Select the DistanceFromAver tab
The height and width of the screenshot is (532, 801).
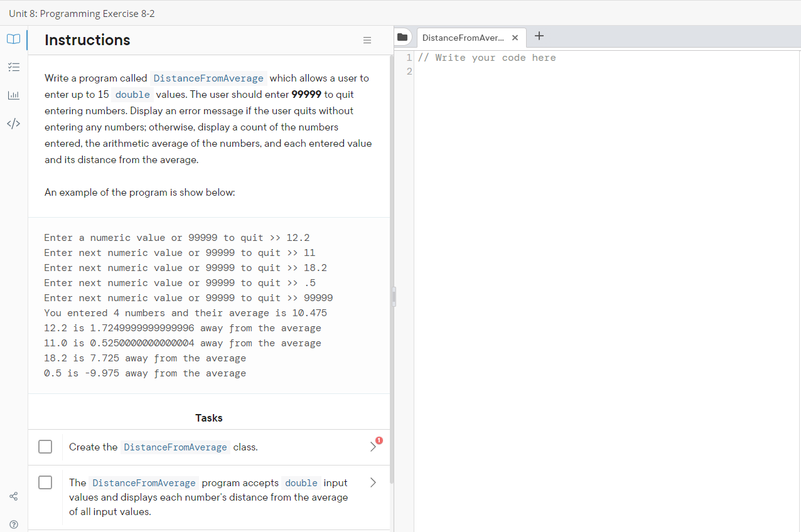coord(465,38)
